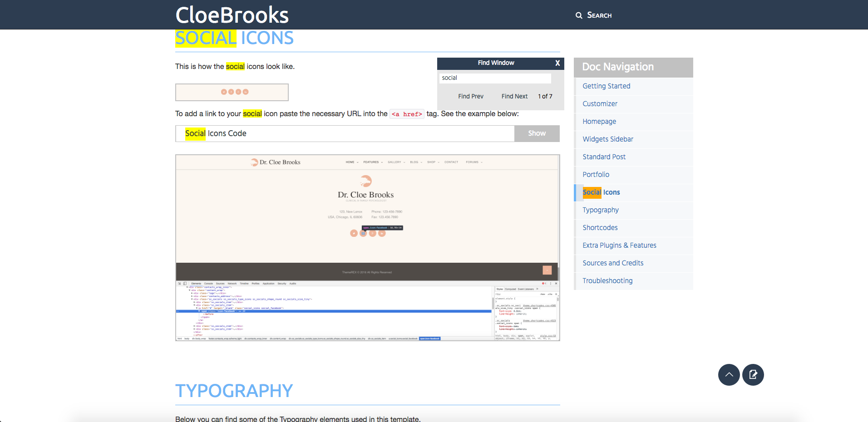Image resolution: width=868 pixels, height=422 pixels.
Task: Click the round document edit button
Action: (753, 375)
